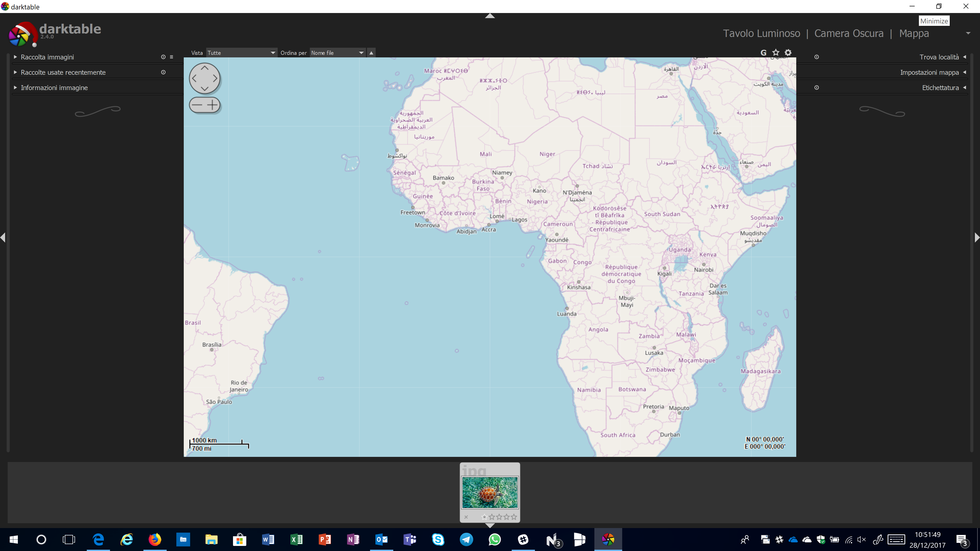Open Windows Ink Workspace pen icon

tap(878, 539)
